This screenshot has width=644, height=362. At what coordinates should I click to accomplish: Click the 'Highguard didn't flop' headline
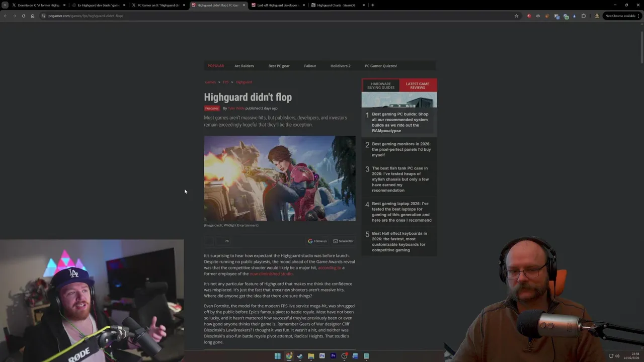click(x=248, y=97)
